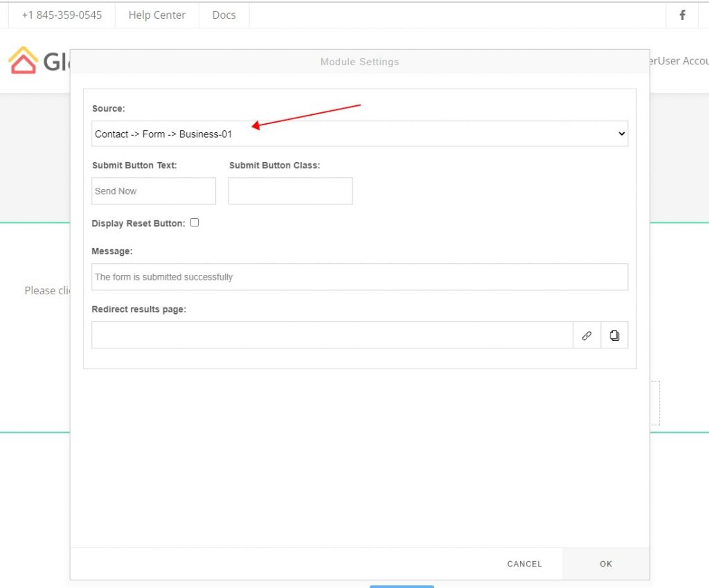The image size is (709, 588).
Task: Edit the success Message text field
Action: tap(360, 276)
